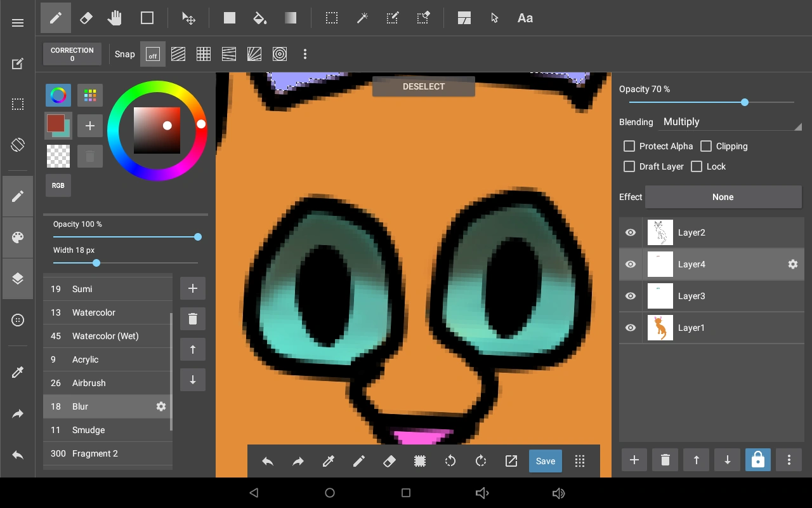This screenshot has height=508, width=812.
Task: Click the eyedropper in bottom toolbar
Action: [x=329, y=462]
